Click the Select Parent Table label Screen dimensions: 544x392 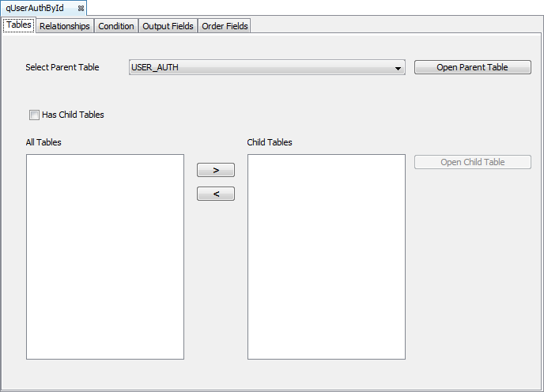pos(62,67)
